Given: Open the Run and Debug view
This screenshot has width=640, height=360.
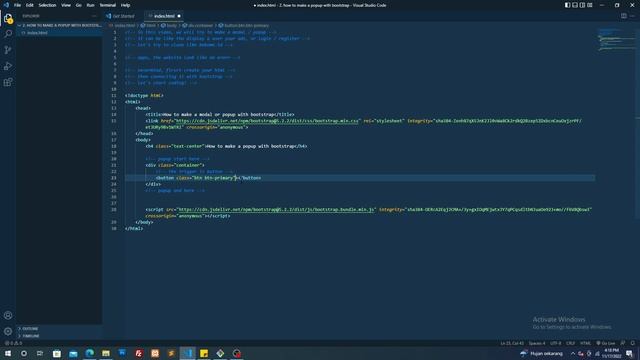Looking at the screenshot, I should click(x=8, y=66).
